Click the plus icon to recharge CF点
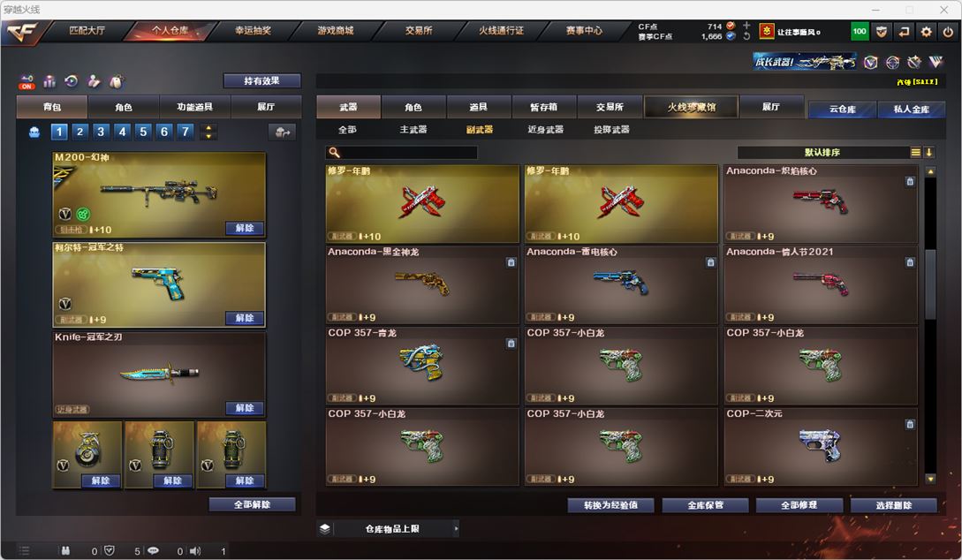 click(x=746, y=26)
